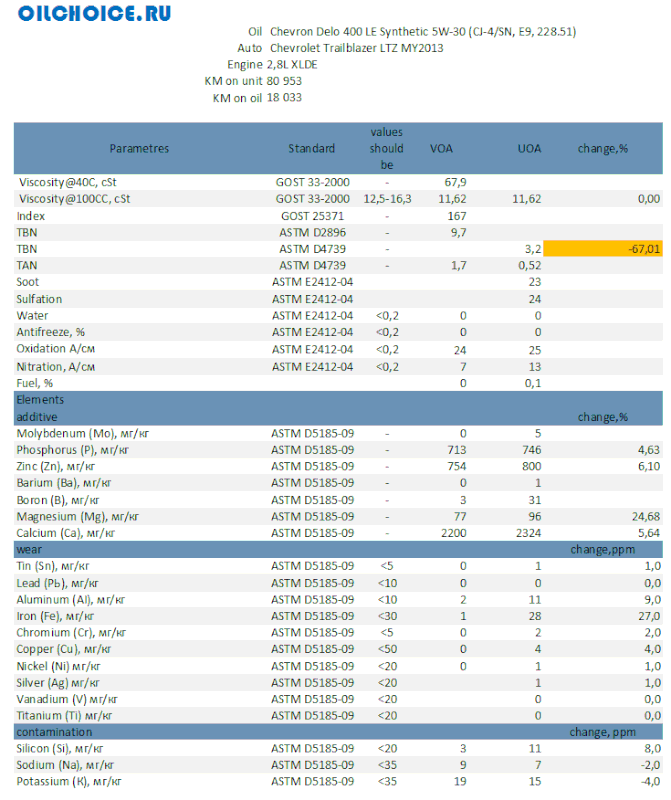The width and height of the screenshot is (671, 800).
Task: Click the Soot row label
Action: pyautogui.click(x=28, y=282)
